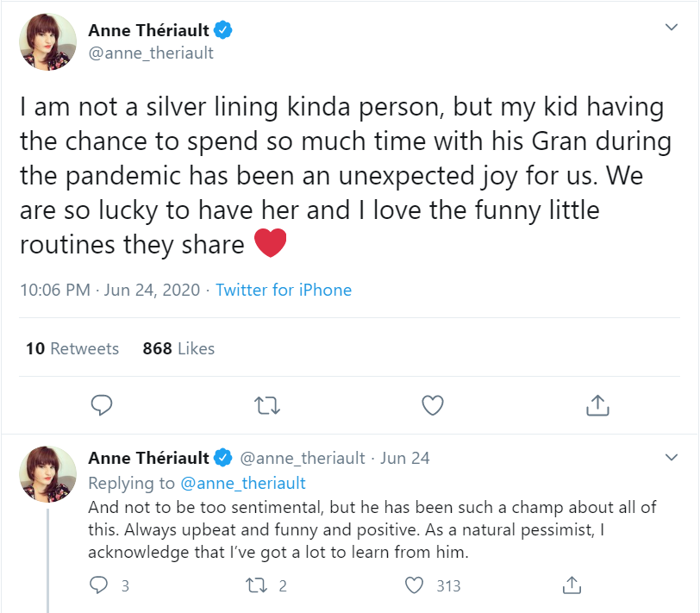700x613 pixels.
Task: Click the reply's Jun 24 date
Action: click(405, 458)
